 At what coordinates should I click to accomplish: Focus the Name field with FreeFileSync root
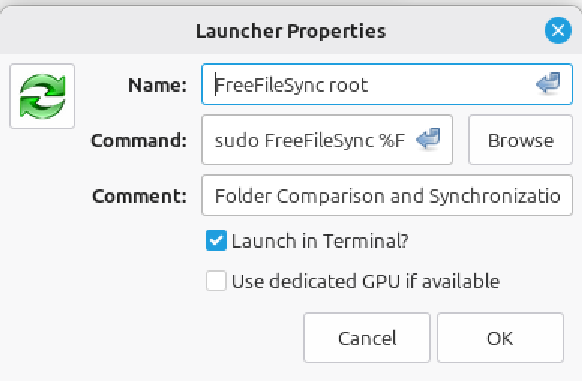coord(387,84)
